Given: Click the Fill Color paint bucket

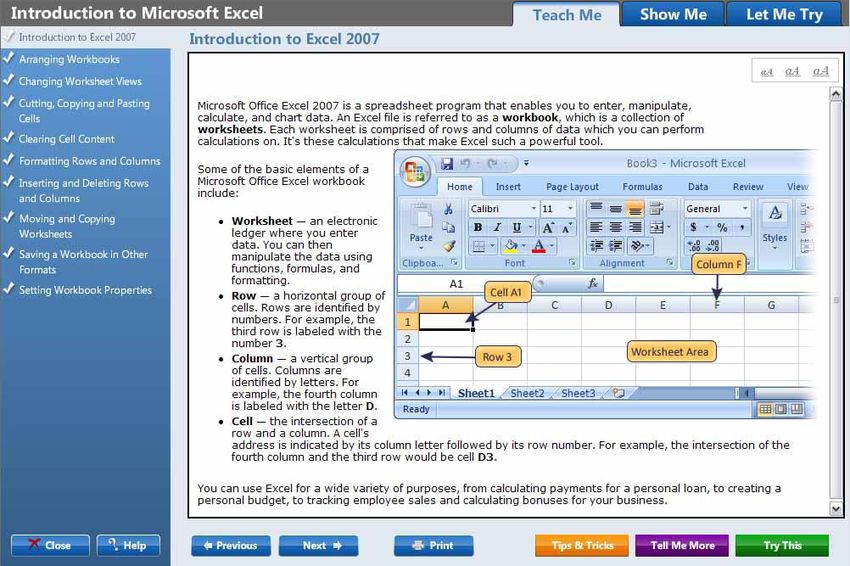Looking at the screenshot, I should coord(510,247).
